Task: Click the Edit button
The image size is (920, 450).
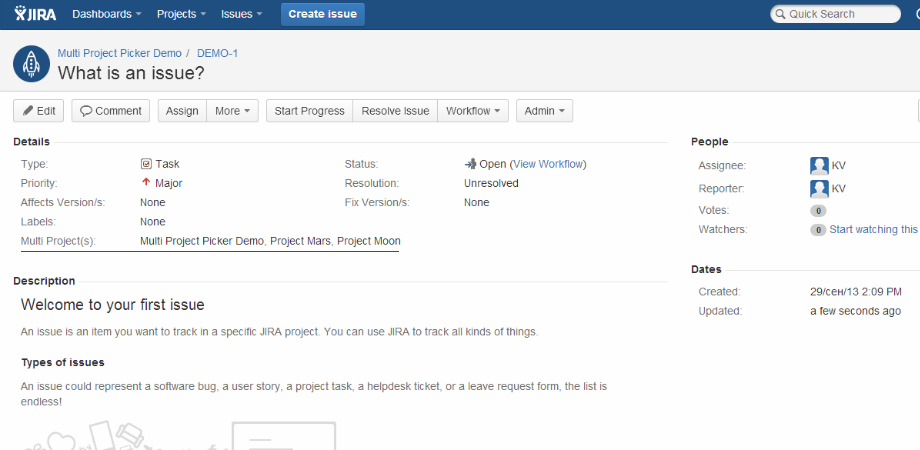Action: click(x=39, y=111)
